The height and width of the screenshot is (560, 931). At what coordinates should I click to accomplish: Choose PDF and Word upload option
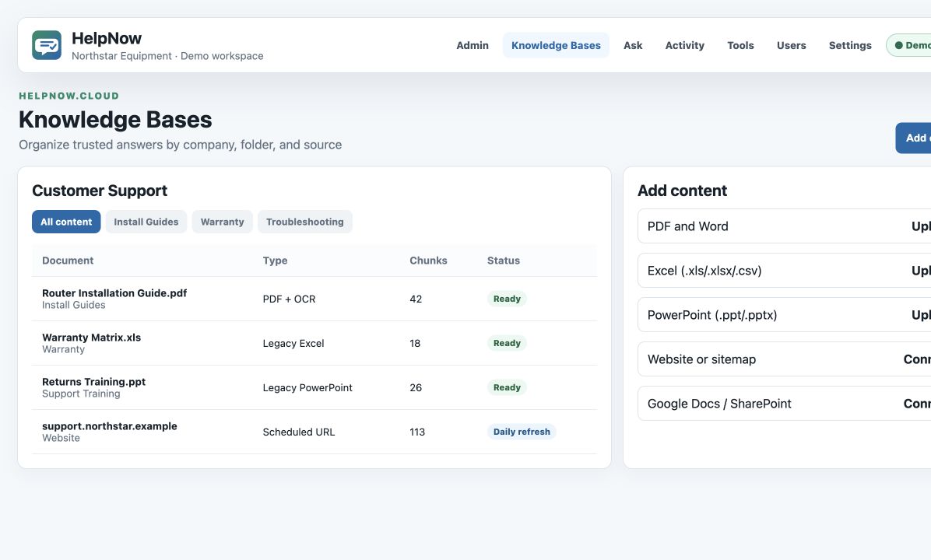tap(784, 226)
